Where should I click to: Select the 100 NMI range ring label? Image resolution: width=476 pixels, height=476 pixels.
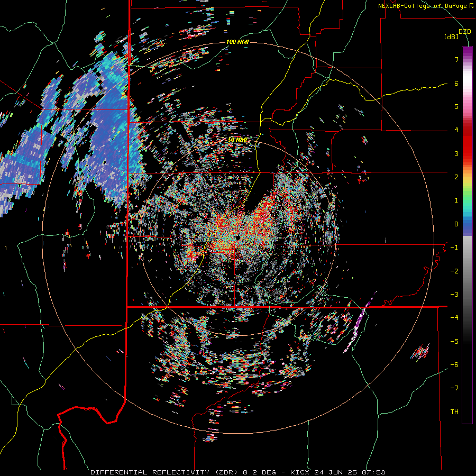tap(237, 42)
